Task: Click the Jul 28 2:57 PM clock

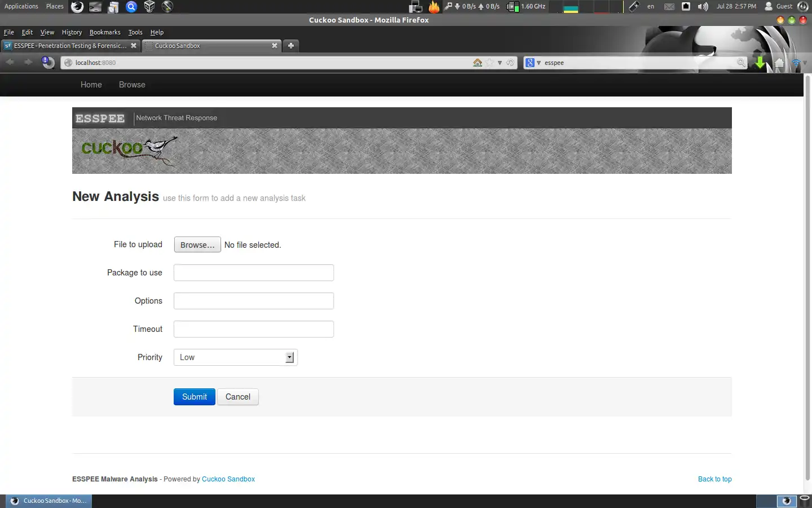Action: click(736, 7)
